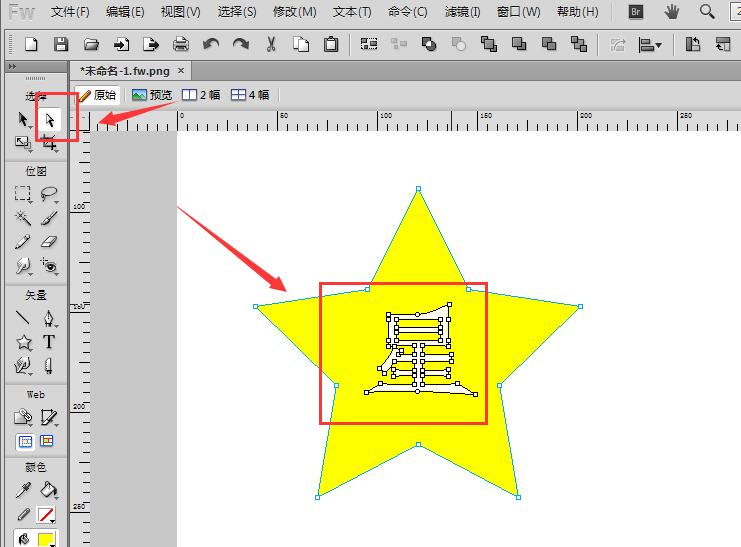Viewport: 741px width, 547px height.
Task: Select the Text tool
Action: coord(49,342)
